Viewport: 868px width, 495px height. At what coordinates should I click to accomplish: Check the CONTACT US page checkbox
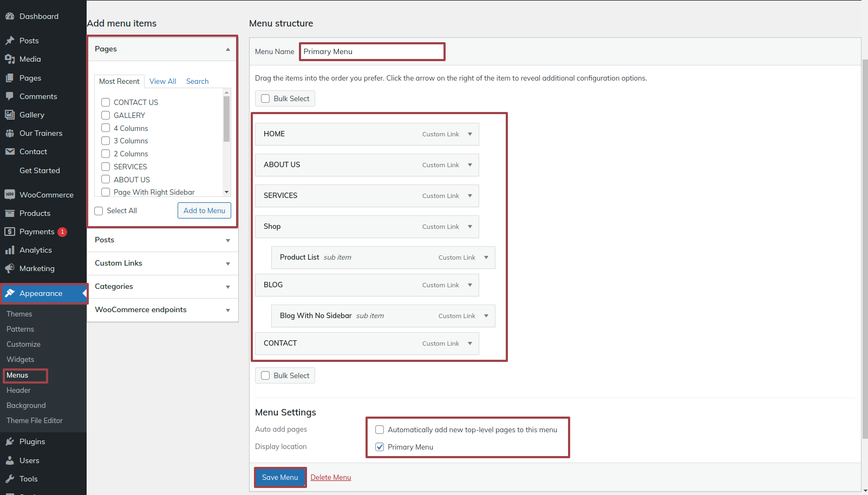coord(106,102)
